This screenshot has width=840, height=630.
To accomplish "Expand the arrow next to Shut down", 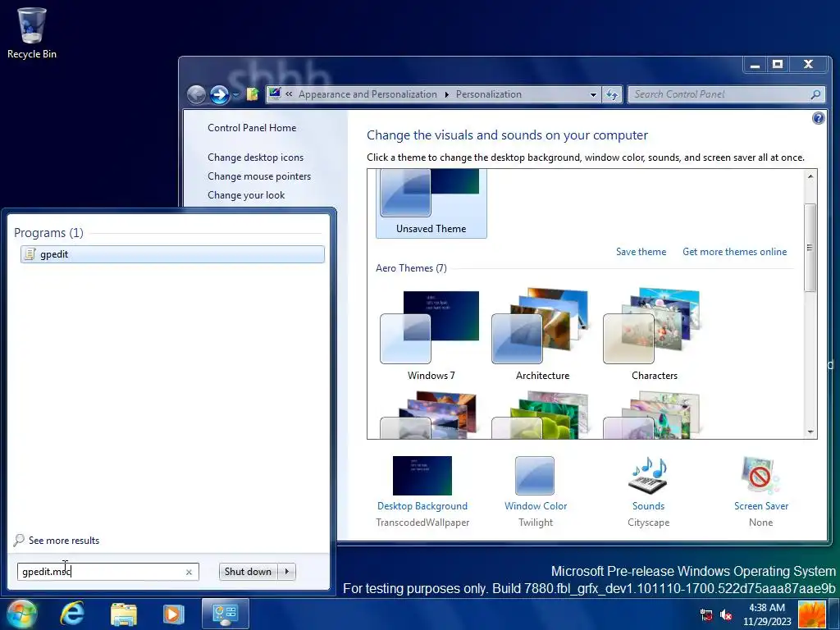I will [287, 572].
